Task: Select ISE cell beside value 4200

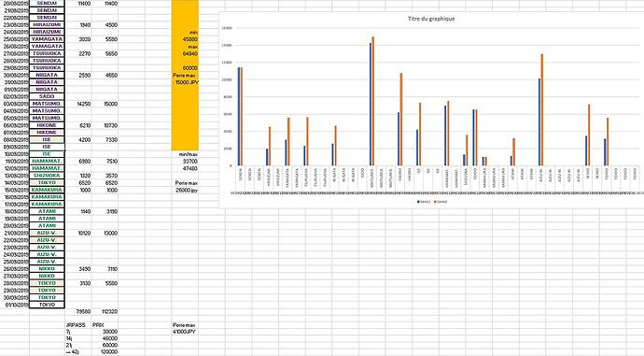Action: tap(47, 140)
